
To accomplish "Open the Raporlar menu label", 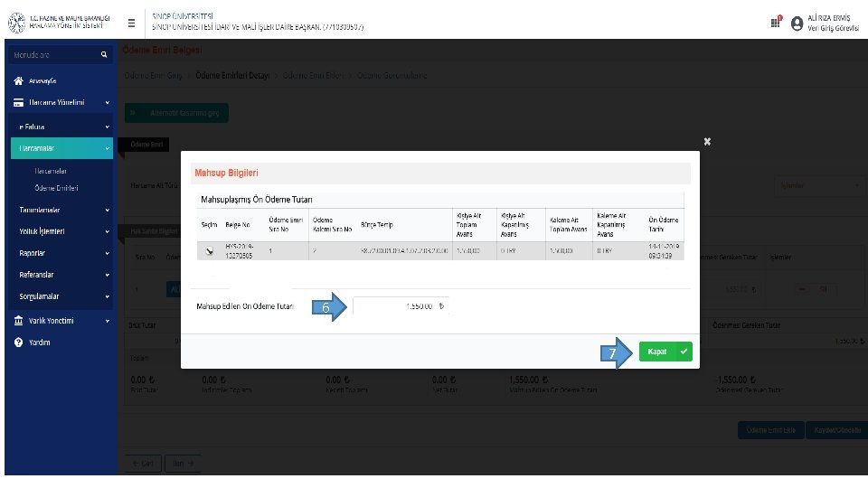I will point(33,253).
